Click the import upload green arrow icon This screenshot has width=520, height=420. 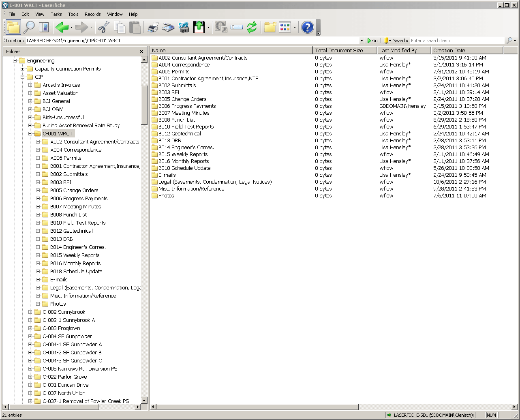[x=199, y=27]
